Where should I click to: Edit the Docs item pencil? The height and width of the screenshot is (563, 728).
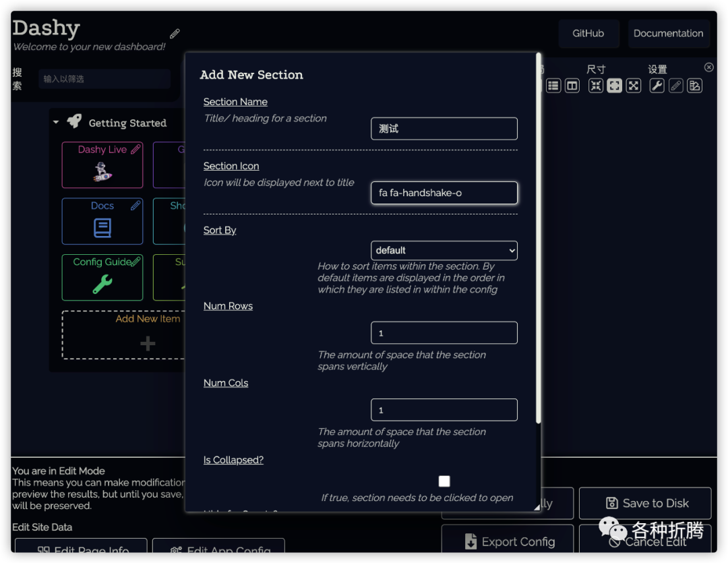click(x=135, y=206)
